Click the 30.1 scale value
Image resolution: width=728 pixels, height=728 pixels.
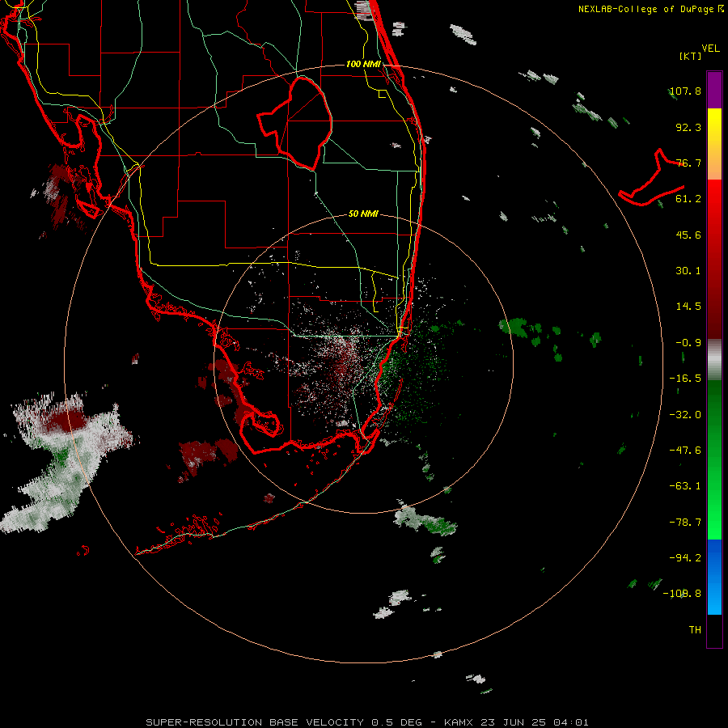tap(688, 271)
